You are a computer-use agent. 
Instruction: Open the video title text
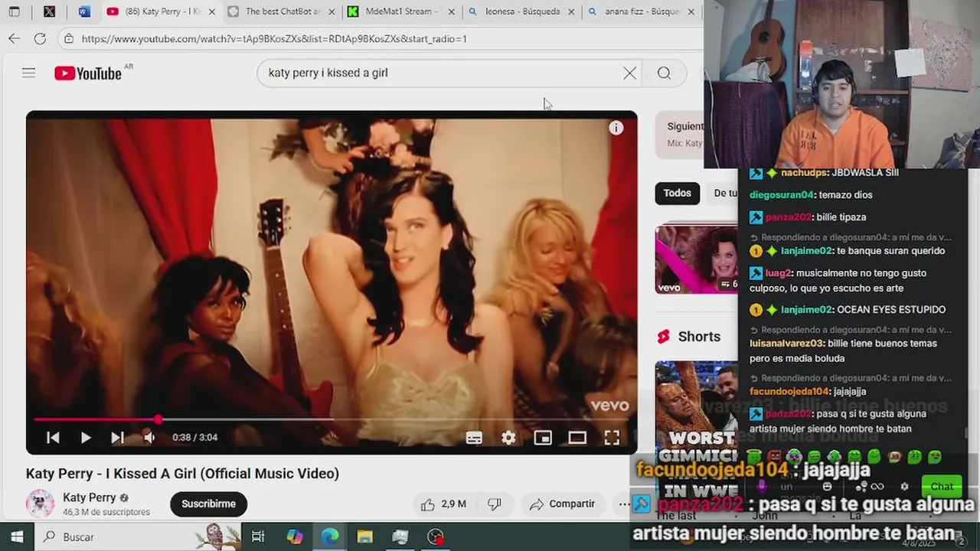tap(182, 474)
